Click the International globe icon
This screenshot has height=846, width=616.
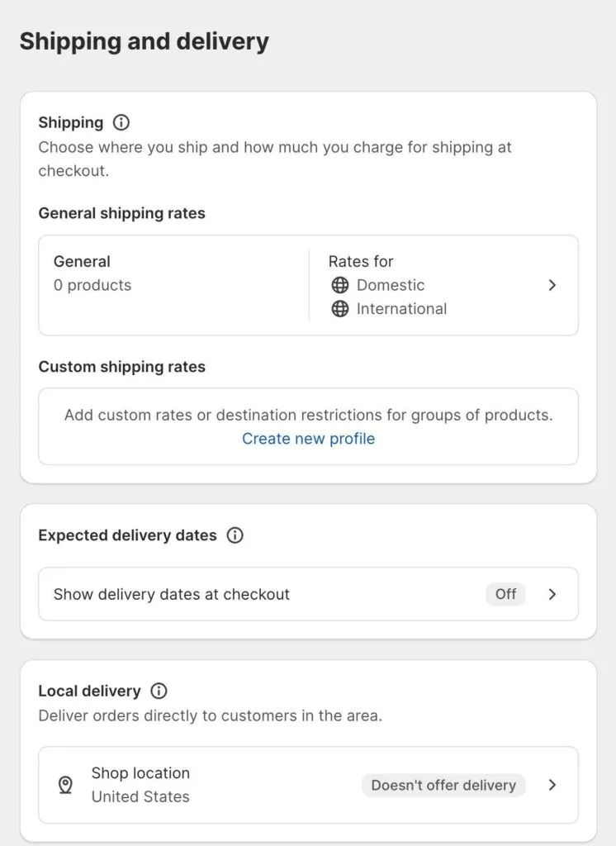pos(339,309)
